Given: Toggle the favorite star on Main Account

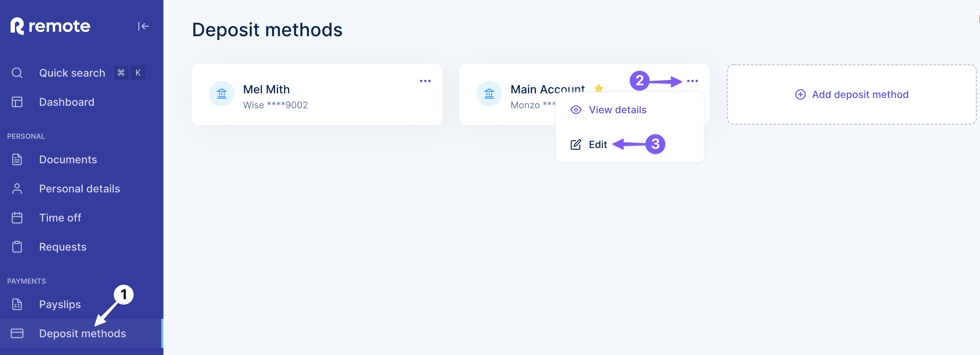Looking at the screenshot, I should (x=599, y=88).
